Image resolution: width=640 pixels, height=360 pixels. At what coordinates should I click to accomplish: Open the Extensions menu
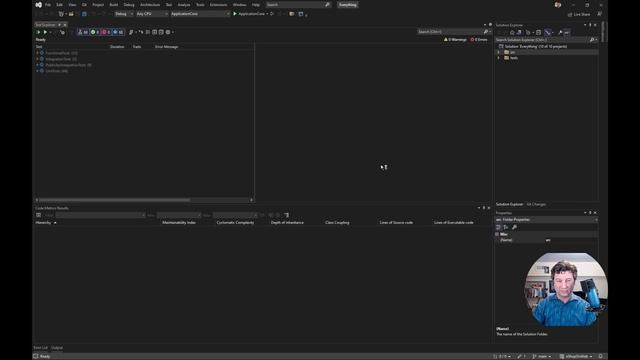pyautogui.click(x=218, y=5)
